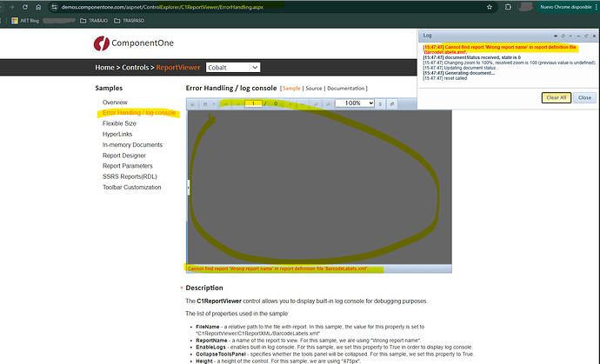Go to the next report page
The image size is (600, 364).
tap(291, 103)
